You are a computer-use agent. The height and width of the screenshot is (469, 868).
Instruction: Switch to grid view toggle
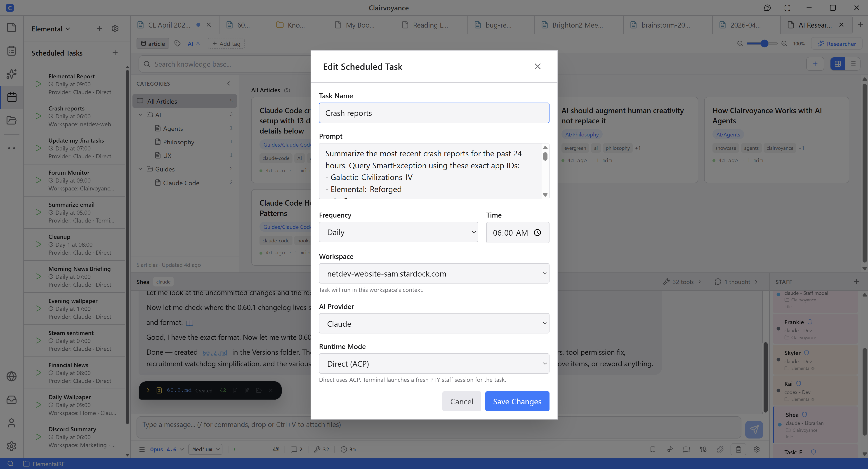pyautogui.click(x=837, y=64)
